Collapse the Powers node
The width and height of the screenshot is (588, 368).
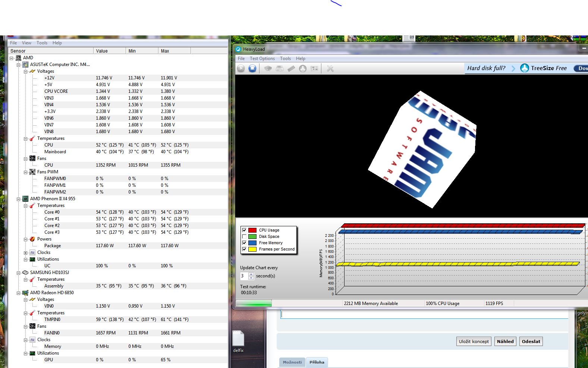click(25, 239)
